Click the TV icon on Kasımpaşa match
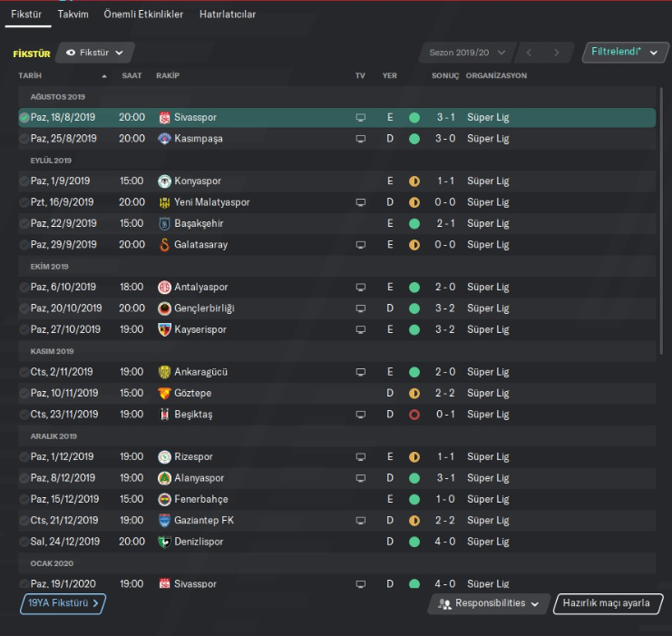The height and width of the screenshot is (636, 672). point(360,139)
